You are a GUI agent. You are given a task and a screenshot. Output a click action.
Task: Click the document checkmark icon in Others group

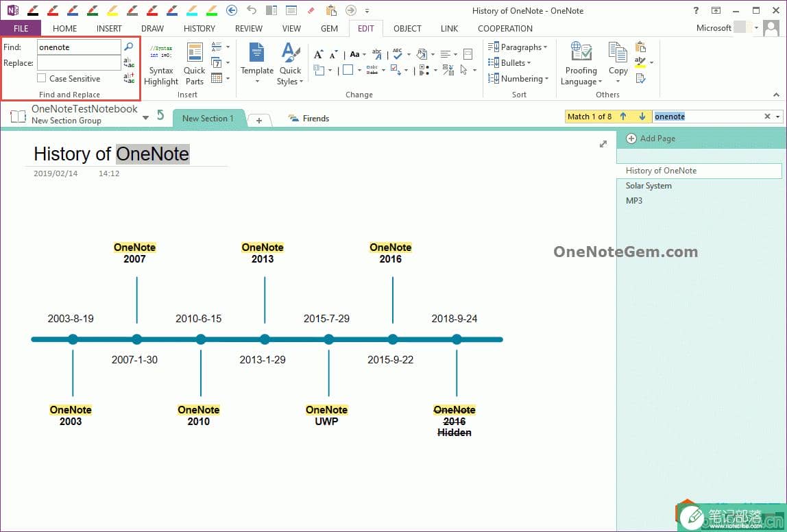pyautogui.click(x=640, y=78)
